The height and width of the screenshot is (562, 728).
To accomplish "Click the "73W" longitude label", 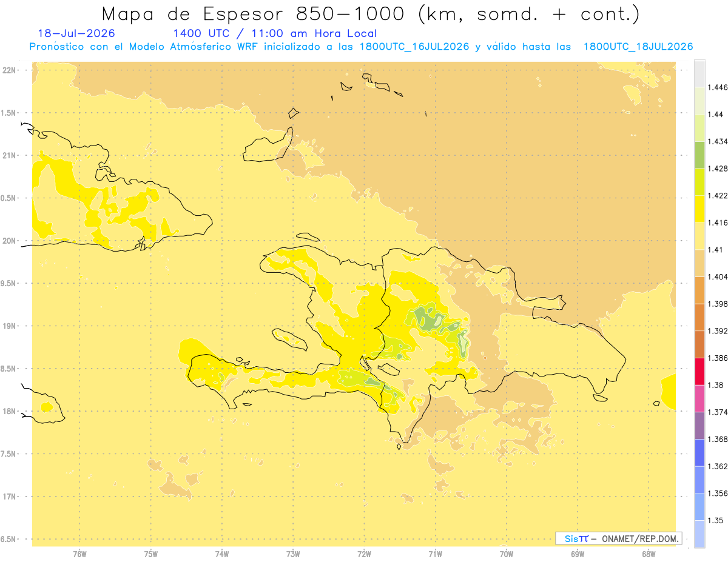I will (293, 554).
